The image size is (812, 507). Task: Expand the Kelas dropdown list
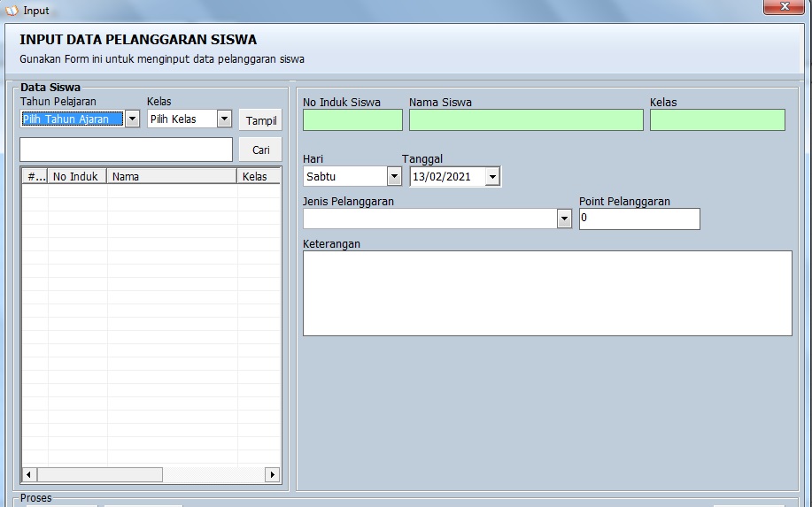coord(224,119)
